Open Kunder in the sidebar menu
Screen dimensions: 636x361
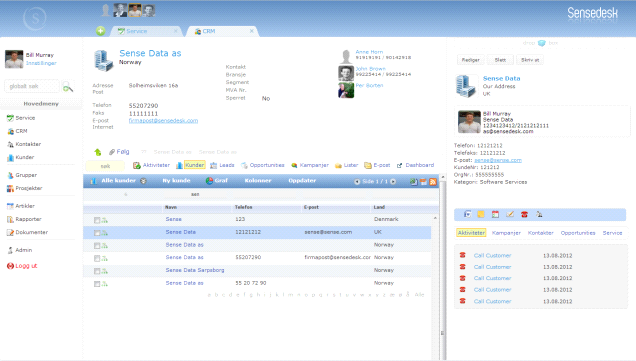click(25, 157)
